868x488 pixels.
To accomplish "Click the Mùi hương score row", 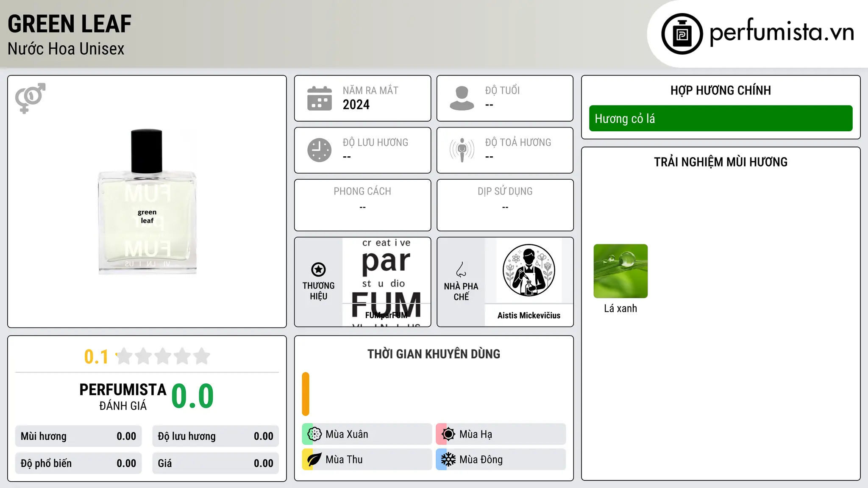I will point(78,436).
